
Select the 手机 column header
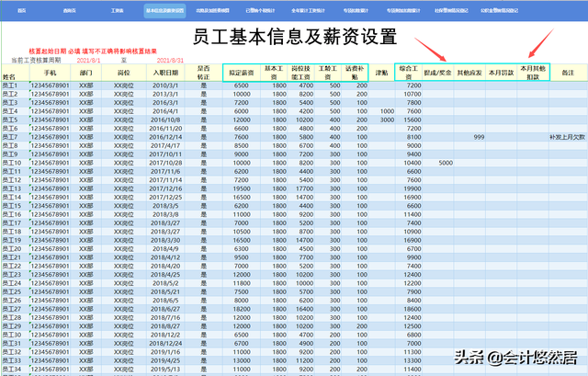pos(50,73)
